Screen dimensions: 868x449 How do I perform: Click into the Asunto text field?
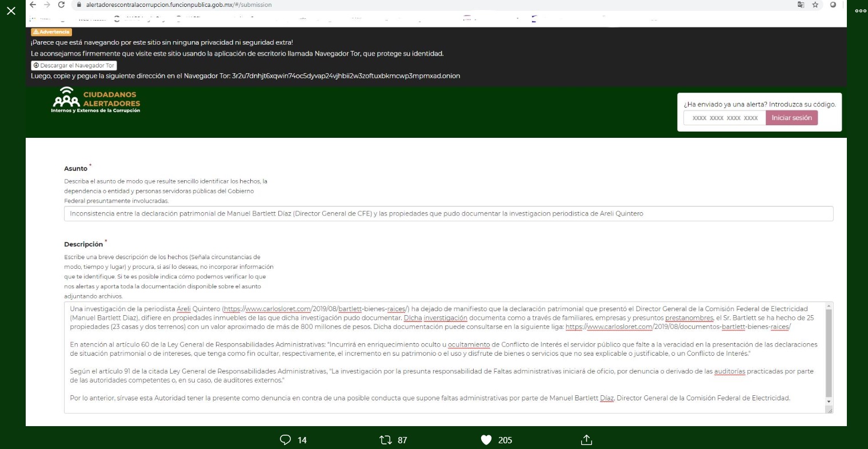pyautogui.click(x=448, y=214)
